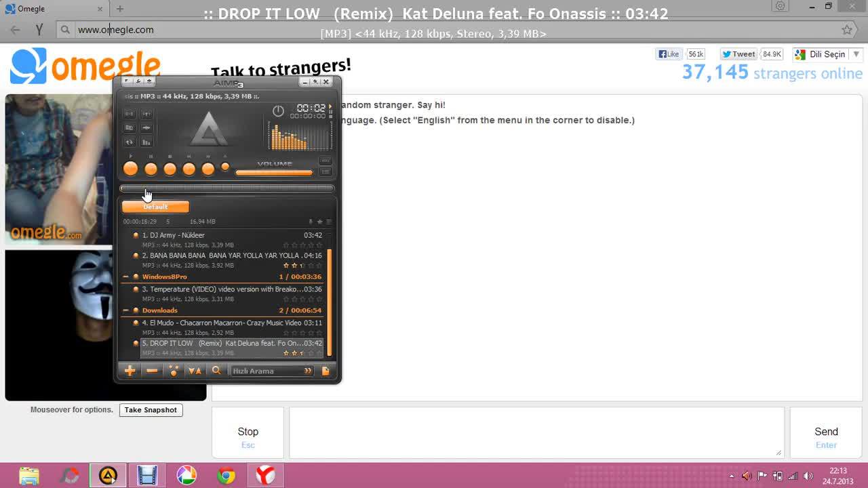This screenshot has height=488, width=868.
Task: Collapse the Windows8Pro playlist group
Action: [125, 277]
